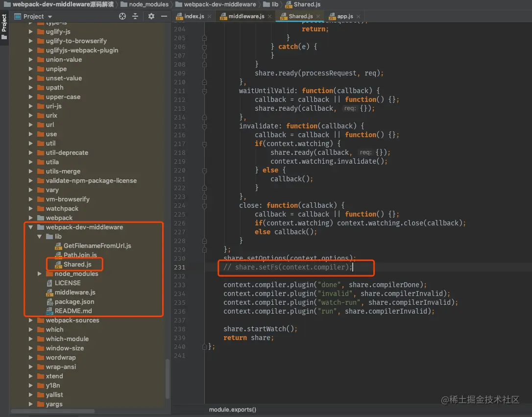Expand the union-value folder
This screenshot has height=417, width=532.
click(30, 59)
